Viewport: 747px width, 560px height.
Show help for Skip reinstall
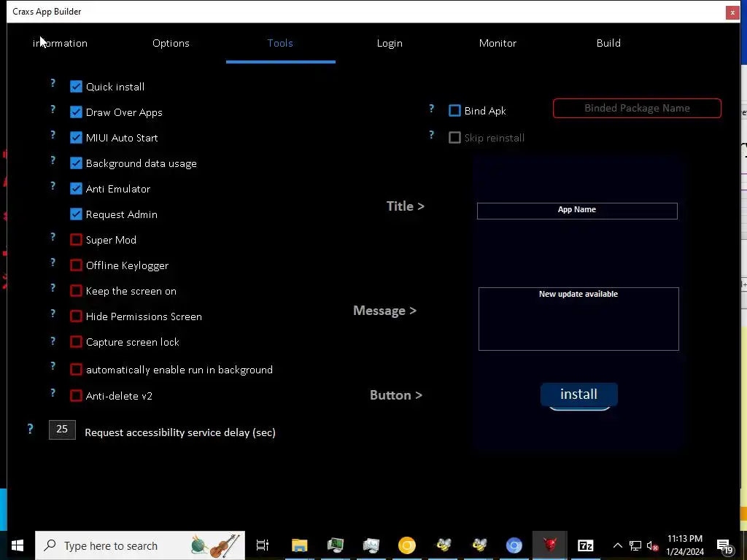pyautogui.click(x=432, y=135)
